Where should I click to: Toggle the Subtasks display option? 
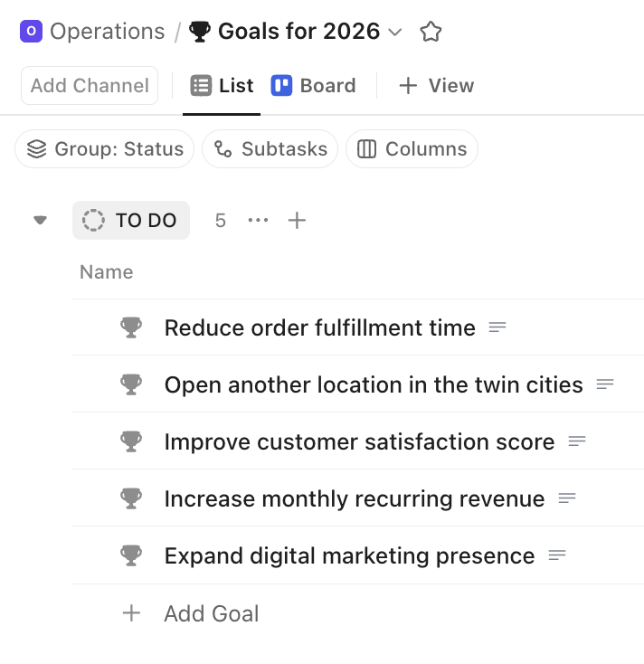coord(270,149)
